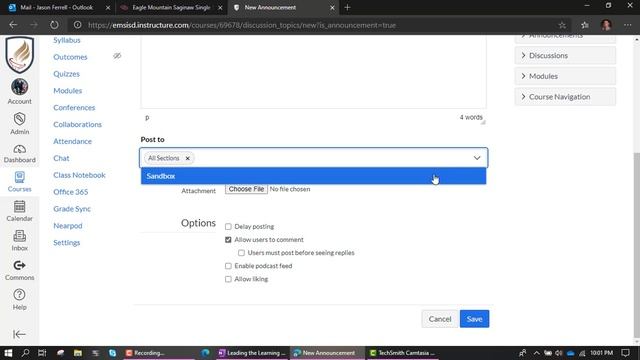Open the Account menu in Canvas sidebar
Viewport: 640px width, 360px height.
click(x=20, y=91)
